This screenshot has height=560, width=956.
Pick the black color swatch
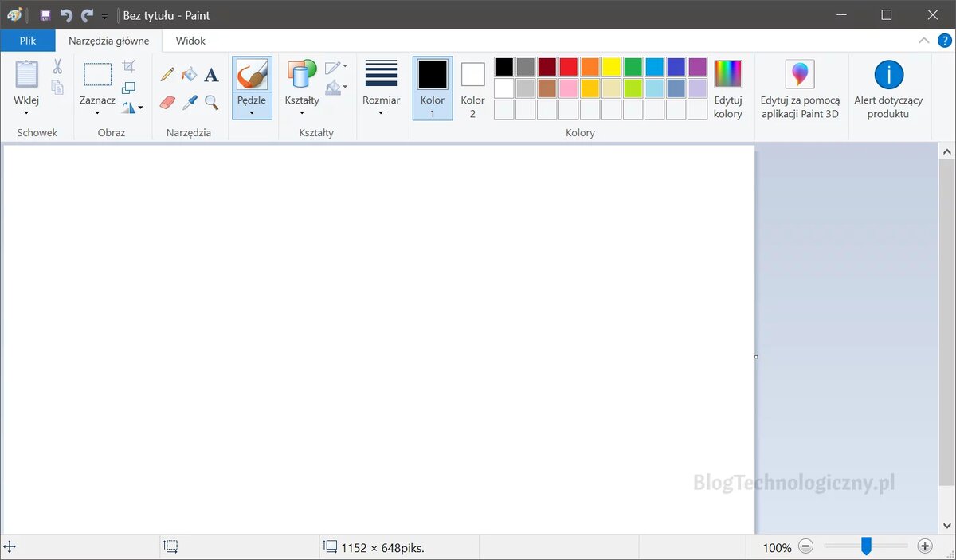504,66
